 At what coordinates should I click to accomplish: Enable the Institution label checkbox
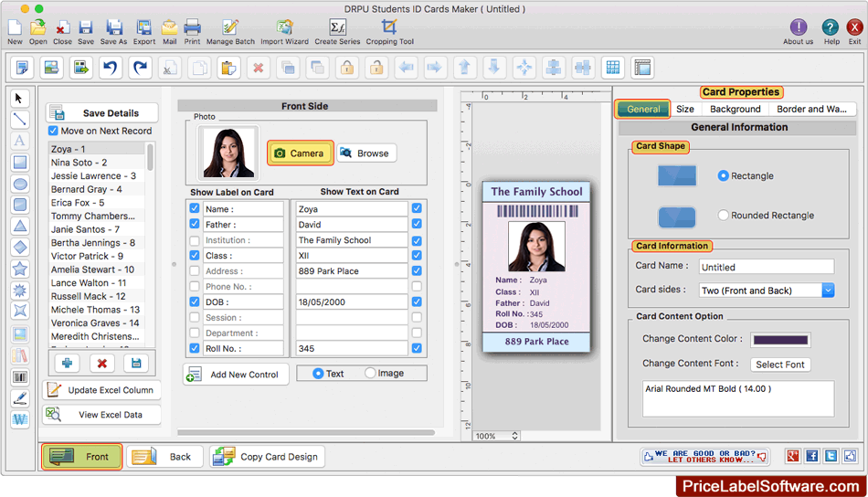click(195, 240)
